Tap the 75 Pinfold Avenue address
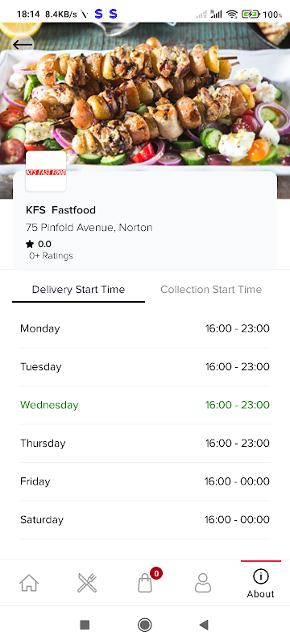Image resolution: width=290 pixels, height=644 pixels. (x=89, y=227)
